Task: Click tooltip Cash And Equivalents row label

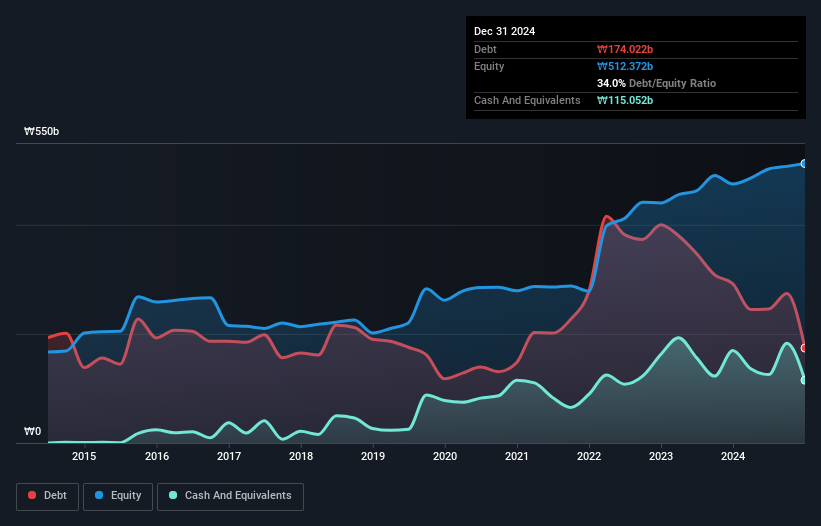Action: [527, 100]
